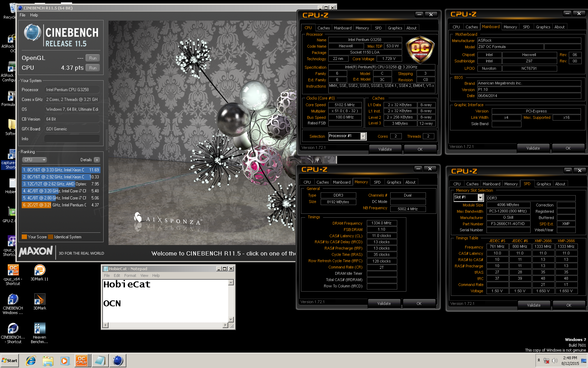The image size is (588, 368).
Task: Click the Info input field
Action: coord(72,139)
